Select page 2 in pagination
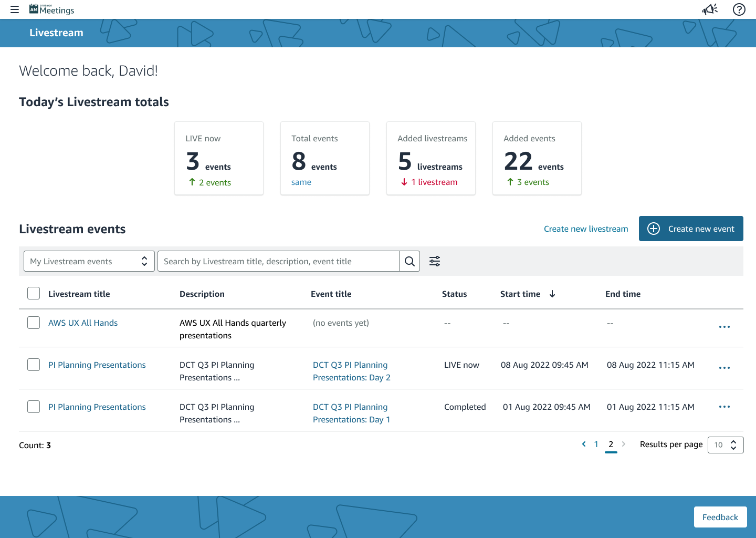Viewport: 756px width, 538px height. pyautogui.click(x=611, y=444)
